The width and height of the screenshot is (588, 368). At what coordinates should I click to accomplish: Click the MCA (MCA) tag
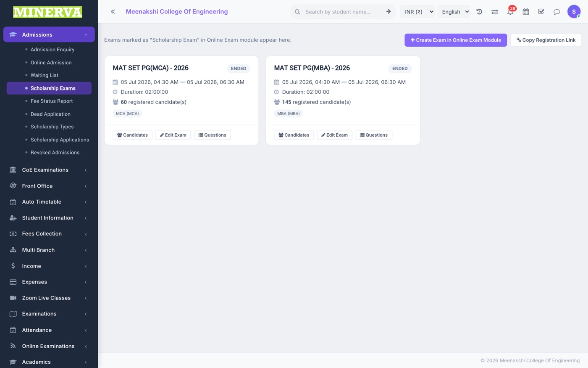click(127, 114)
